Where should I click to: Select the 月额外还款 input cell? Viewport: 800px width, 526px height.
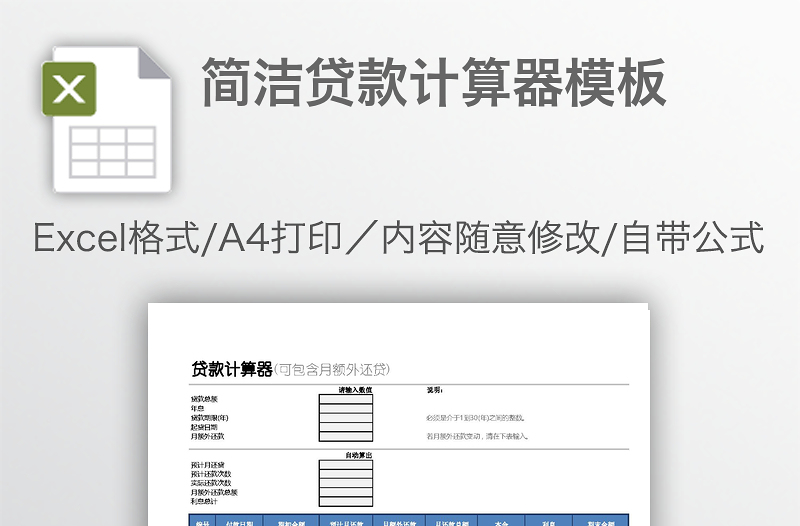pos(346,437)
